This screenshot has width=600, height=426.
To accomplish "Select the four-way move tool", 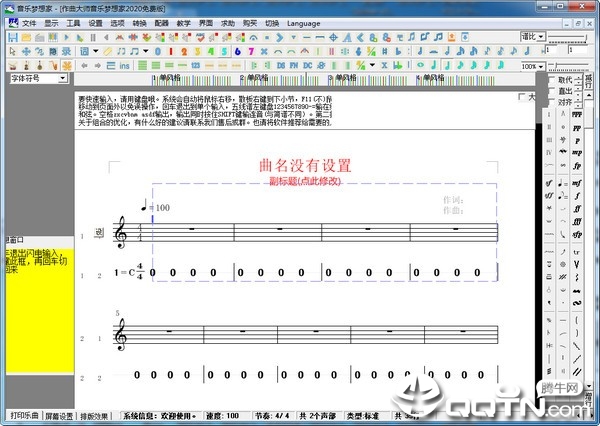I will [x=26, y=51].
